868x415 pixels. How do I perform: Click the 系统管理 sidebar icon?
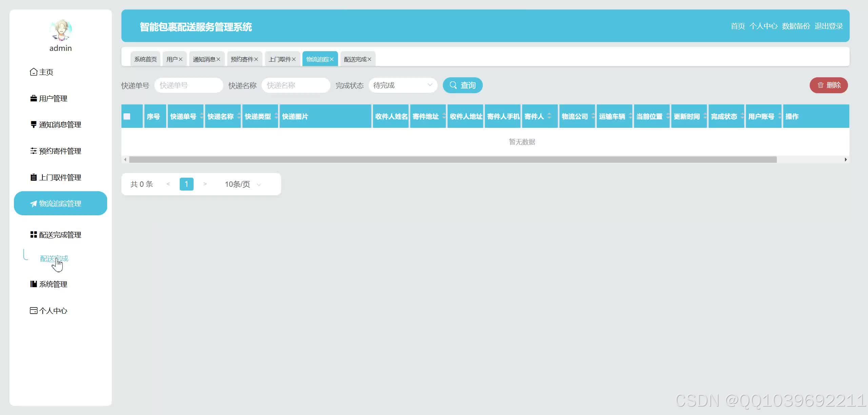click(x=33, y=284)
